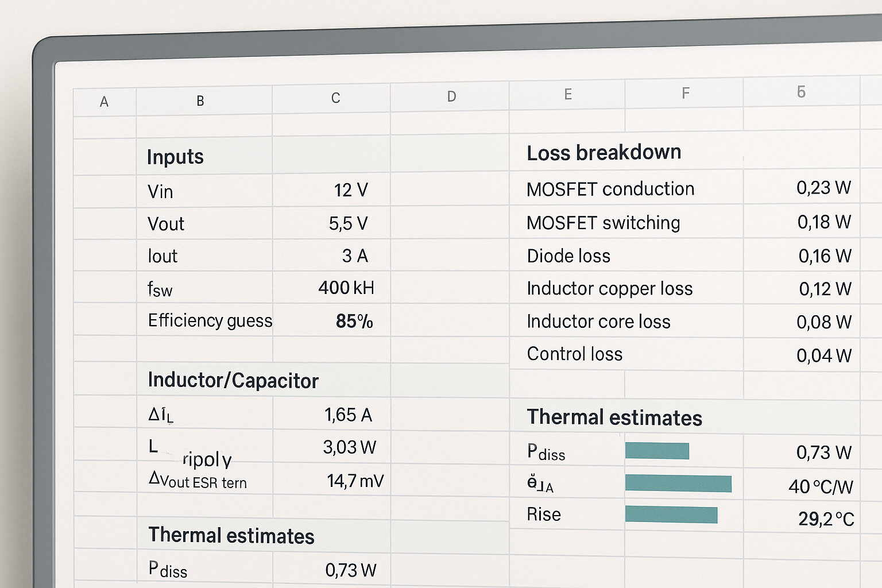Select column D header

[452, 96]
